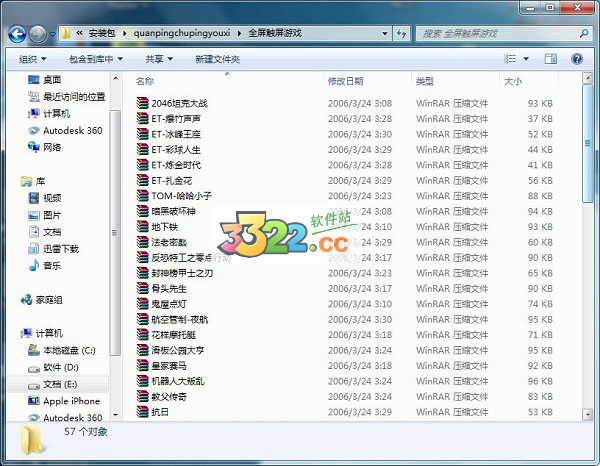The image size is (600, 466).
Task: Open the 音乐 library
Action: point(45,266)
